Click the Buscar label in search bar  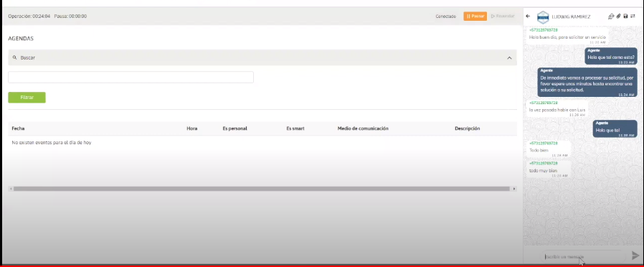tap(28, 58)
